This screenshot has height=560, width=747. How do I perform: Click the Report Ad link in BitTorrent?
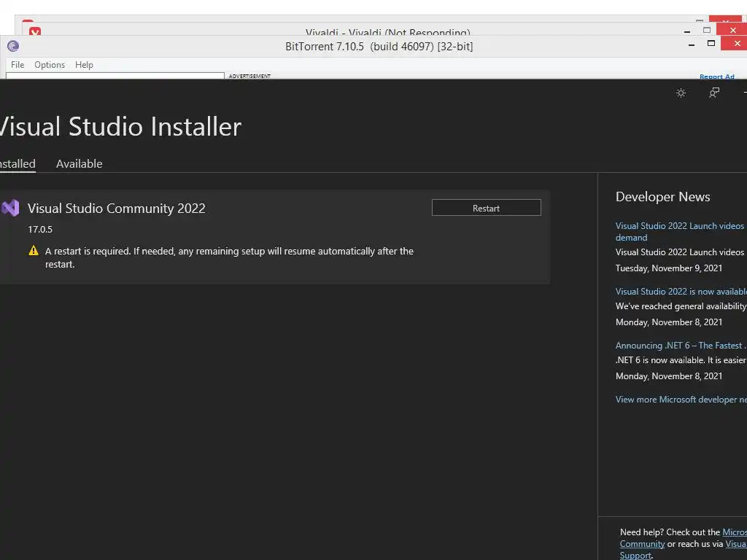tap(716, 76)
